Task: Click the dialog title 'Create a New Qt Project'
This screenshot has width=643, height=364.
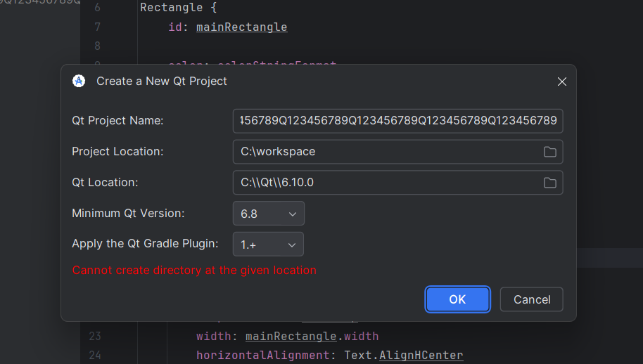Action: coord(162,81)
